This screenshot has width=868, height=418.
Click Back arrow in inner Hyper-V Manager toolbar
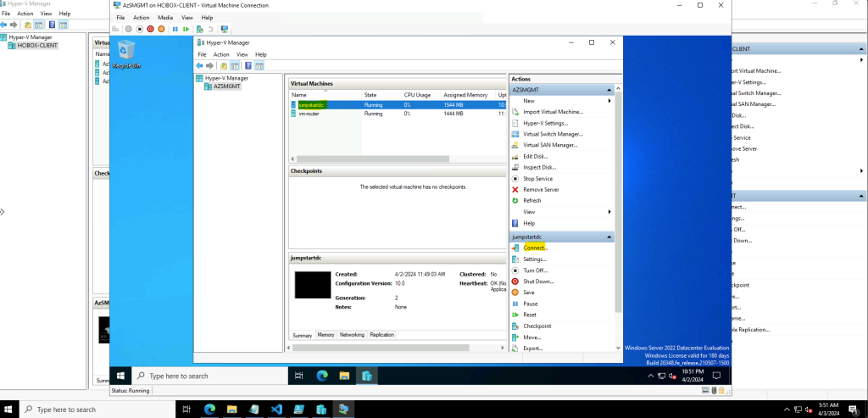[x=199, y=66]
